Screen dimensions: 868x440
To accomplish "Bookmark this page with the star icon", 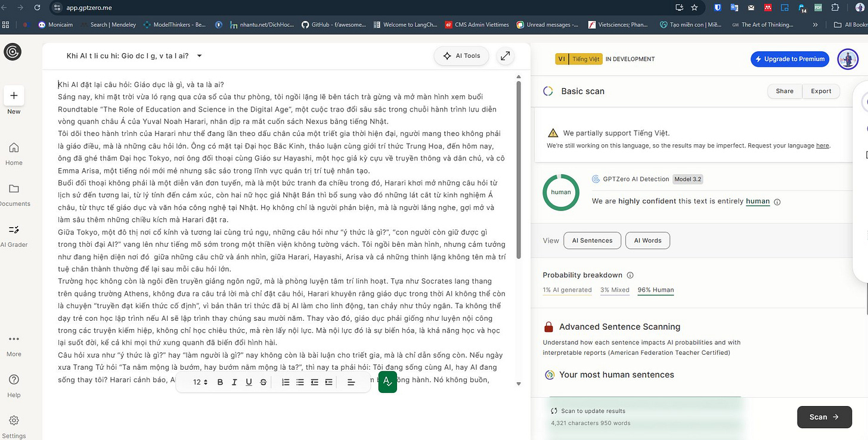I will coord(694,8).
